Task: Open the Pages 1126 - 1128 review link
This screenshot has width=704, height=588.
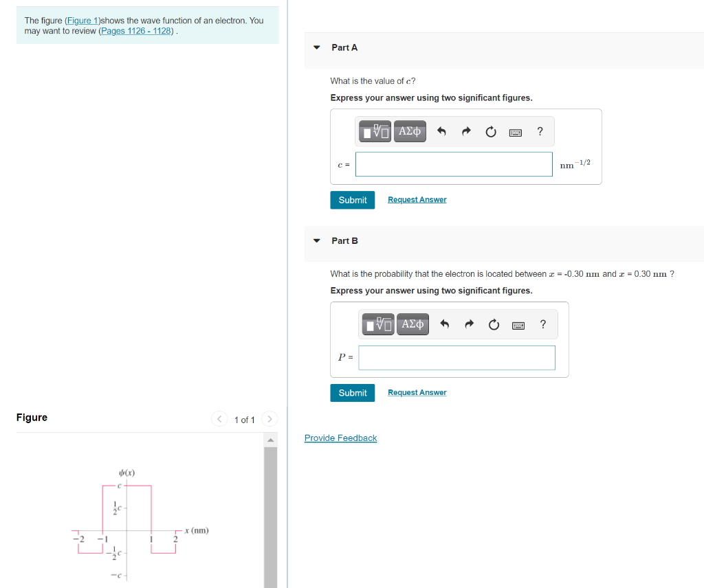Action: pos(135,31)
